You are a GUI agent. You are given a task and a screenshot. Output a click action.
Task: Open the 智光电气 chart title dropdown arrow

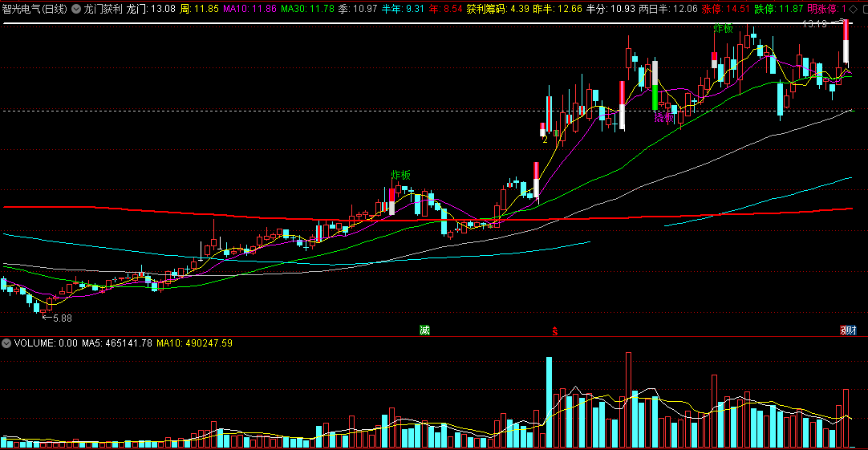pos(76,9)
